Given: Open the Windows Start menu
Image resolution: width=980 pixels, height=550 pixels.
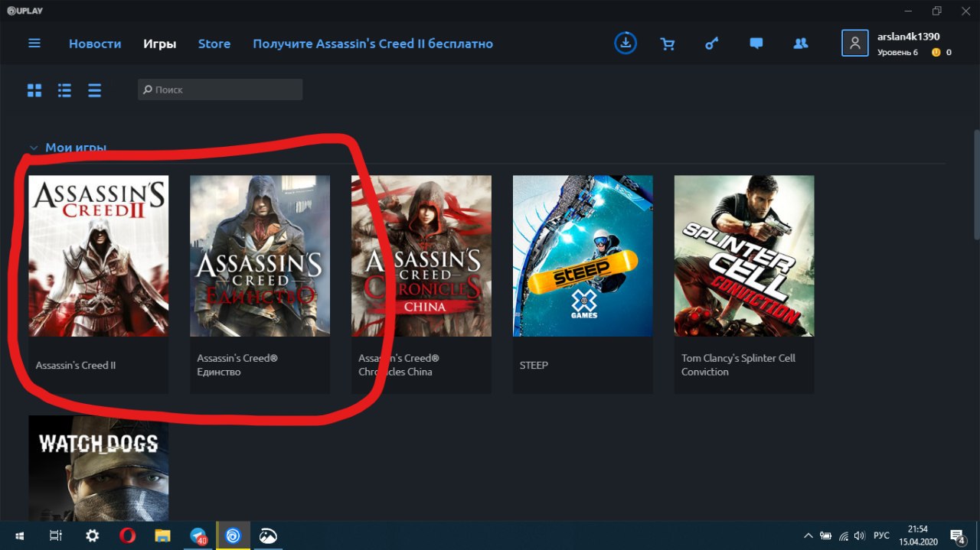Looking at the screenshot, I should tap(18, 535).
